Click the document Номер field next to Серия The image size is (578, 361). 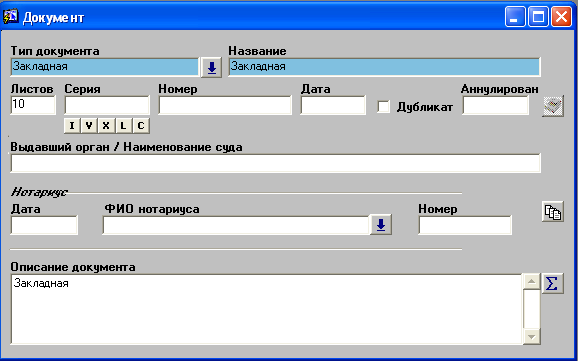pos(225,105)
